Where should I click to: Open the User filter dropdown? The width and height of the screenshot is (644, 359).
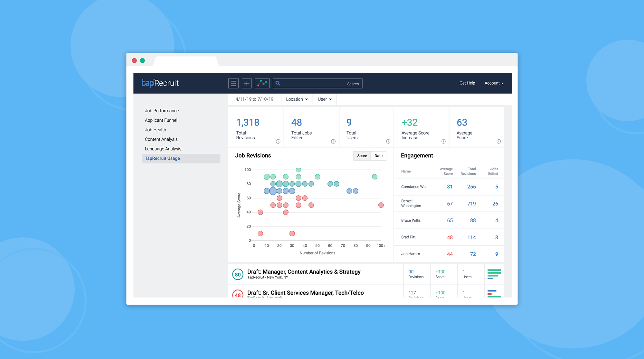pyautogui.click(x=325, y=99)
